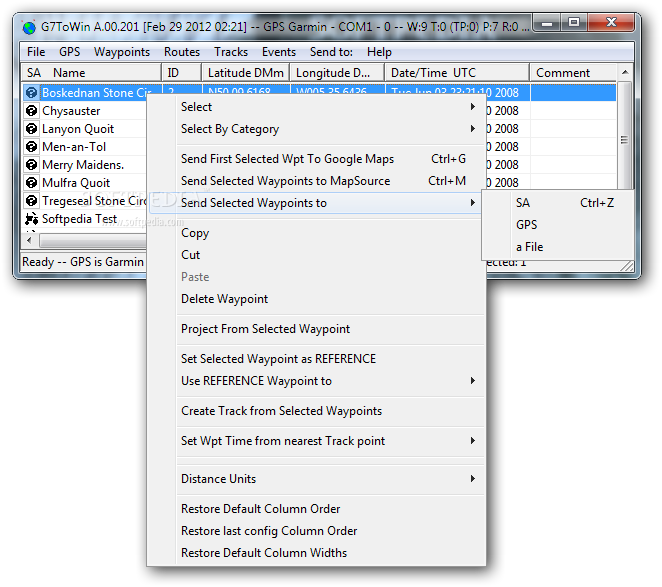Click the icon beside Softpedia Test
This screenshot has height=587, width=662.
point(31,218)
